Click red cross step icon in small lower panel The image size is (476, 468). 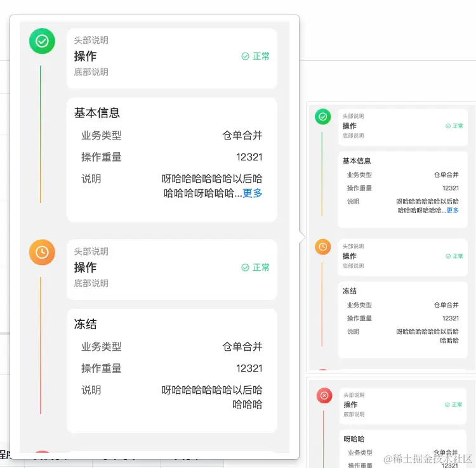click(324, 396)
